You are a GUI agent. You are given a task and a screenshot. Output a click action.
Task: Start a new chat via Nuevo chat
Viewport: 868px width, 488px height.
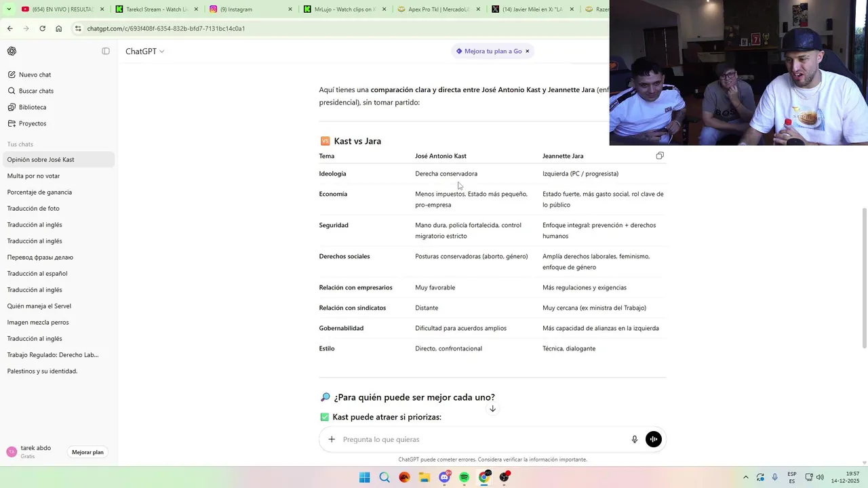click(59, 75)
